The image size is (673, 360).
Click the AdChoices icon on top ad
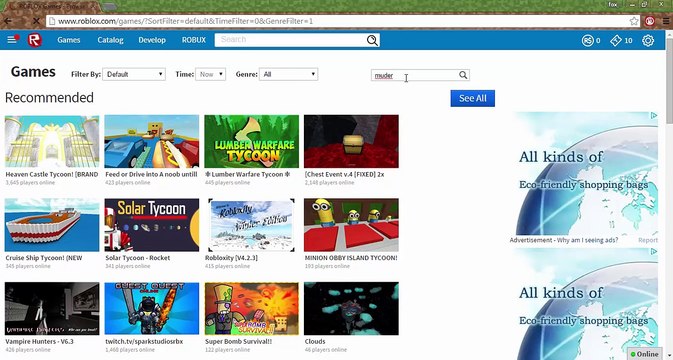(x=654, y=115)
